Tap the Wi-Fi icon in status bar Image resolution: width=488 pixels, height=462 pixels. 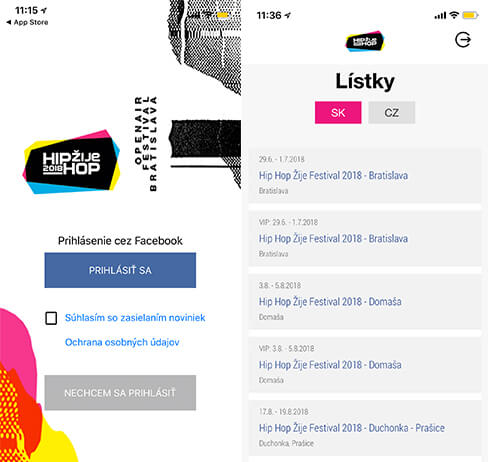pos(454,15)
